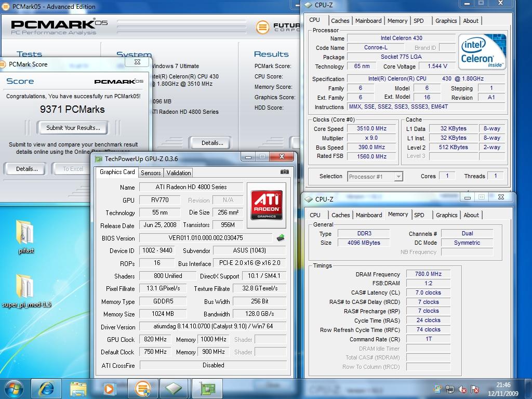The width and height of the screenshot is (532, 399).
Task: Click Core Voltage value 1.544 V
Action: tap(437, 66)
